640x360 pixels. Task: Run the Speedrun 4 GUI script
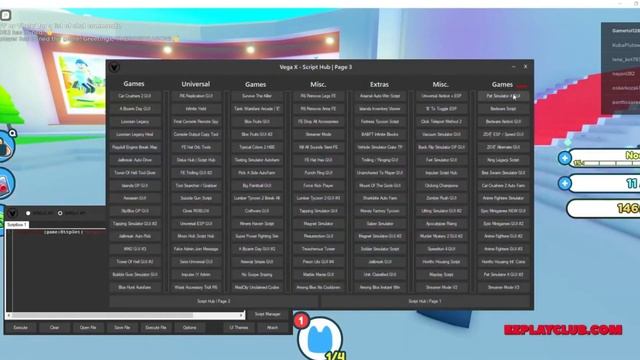tap(441, 249)
